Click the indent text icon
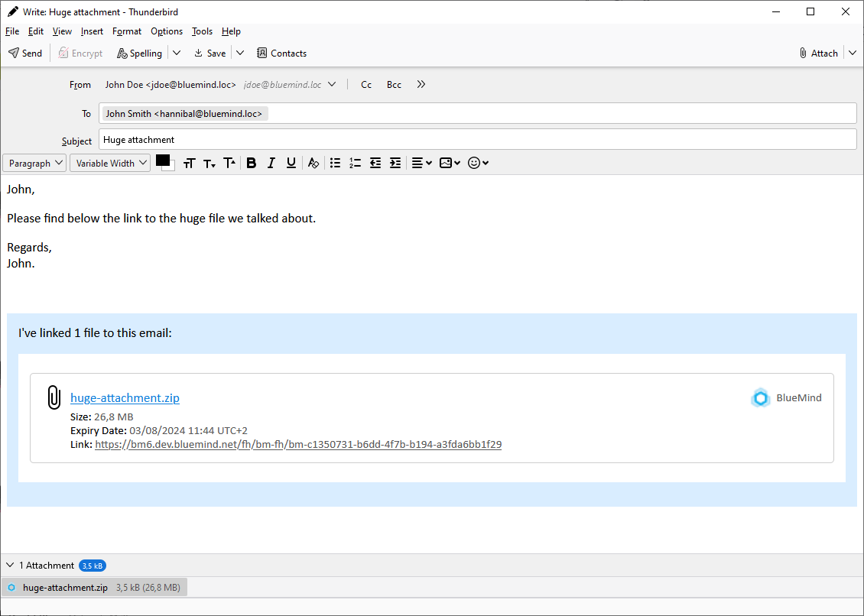The image size is (864, 616). pyautogui.click(x=395, y=163)
